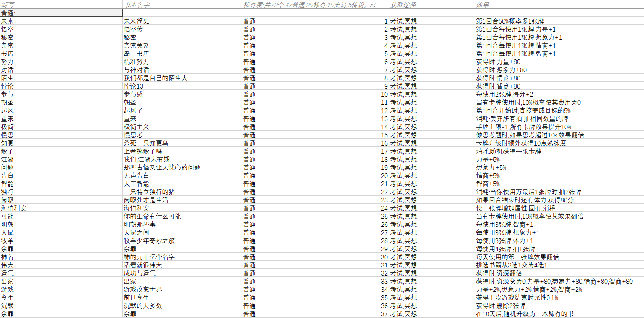This screenshot has width=644, height=318.
Task: Click the abbreviation cell 伟大
Action: click(61, 265)
